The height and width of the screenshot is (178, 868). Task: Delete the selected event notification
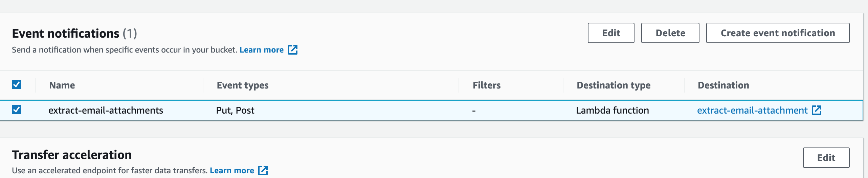tap(670, 33)
